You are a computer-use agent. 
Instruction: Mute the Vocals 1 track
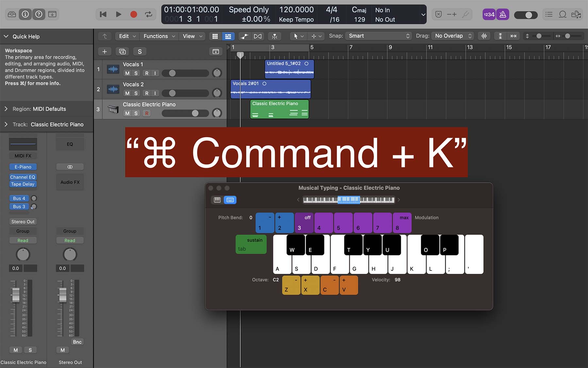(x=127, y=73)
